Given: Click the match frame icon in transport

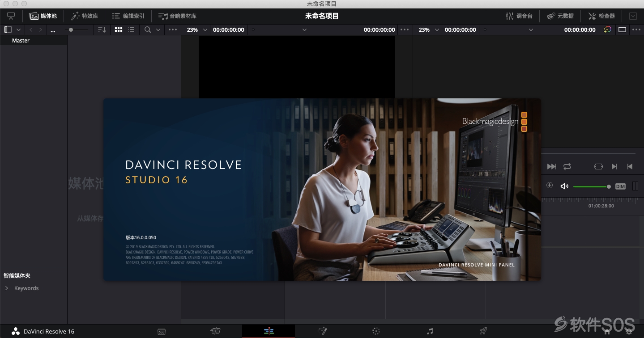Looking at the screenshot, I should pos(598,166).
